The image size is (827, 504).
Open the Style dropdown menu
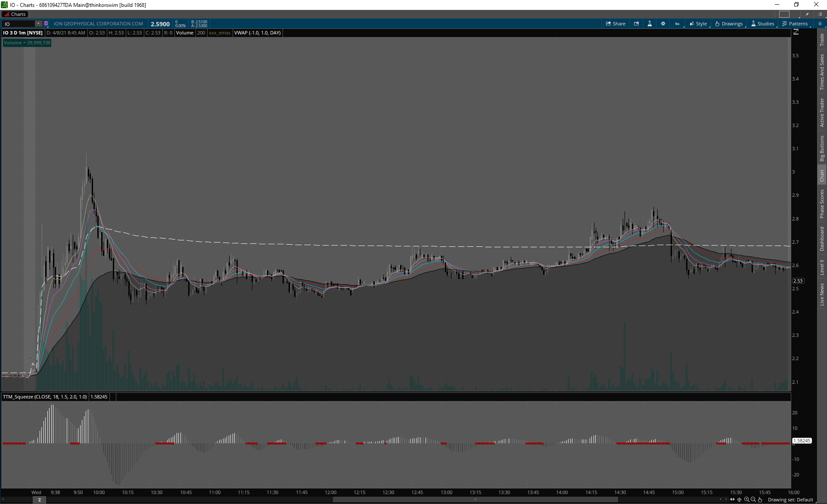pyautogui.click(x=698, y=24)
